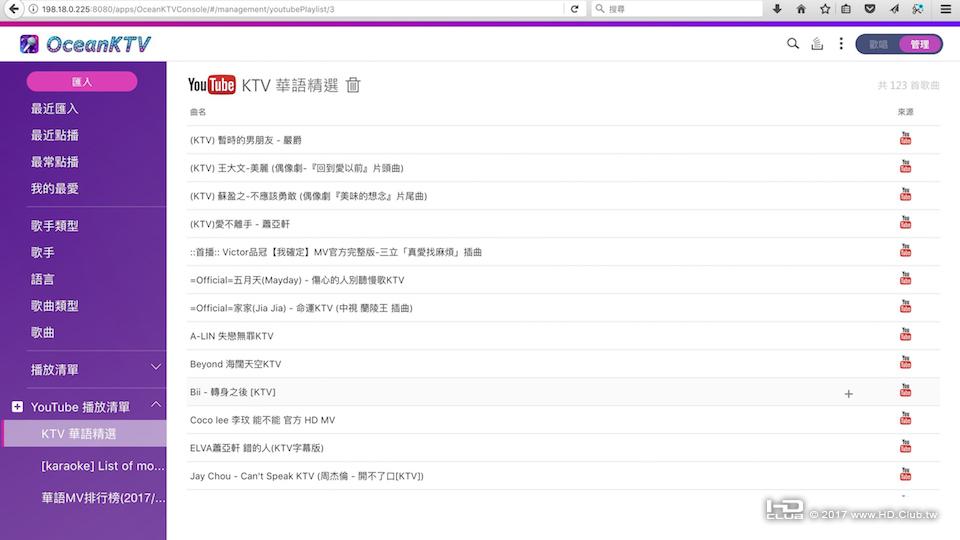Screen dimensions: 960x540
Task: Open the queued songs list icon
Action: 817,43
